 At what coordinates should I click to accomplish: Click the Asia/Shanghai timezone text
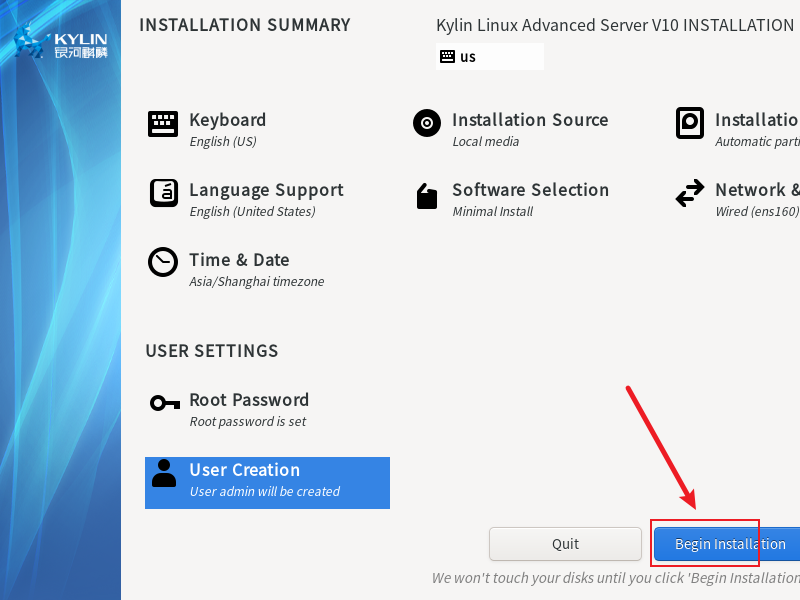coord(257,282)
